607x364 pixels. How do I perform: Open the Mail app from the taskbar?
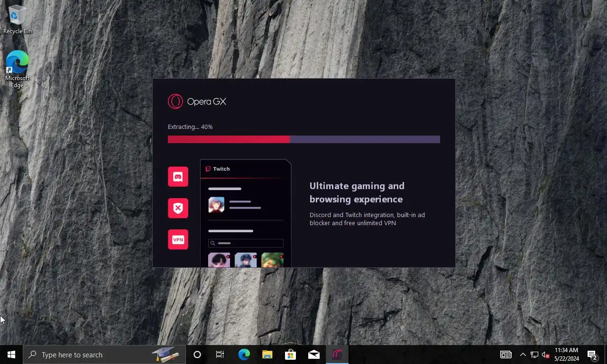coord(314,355)
